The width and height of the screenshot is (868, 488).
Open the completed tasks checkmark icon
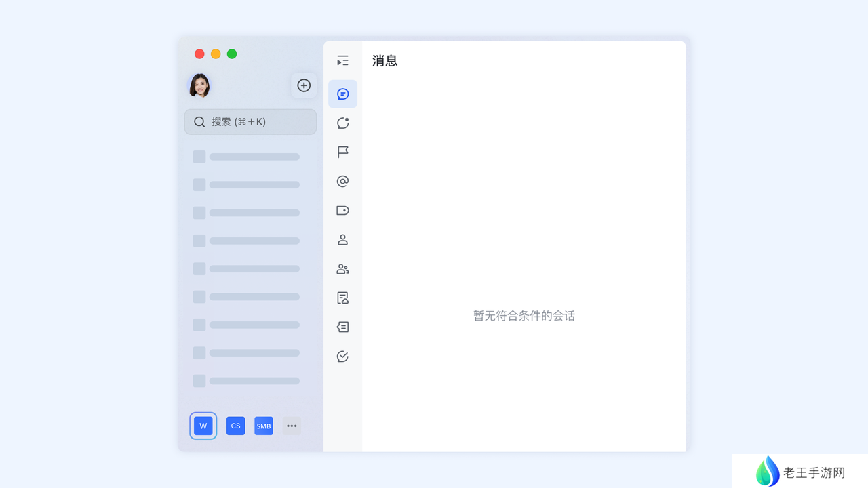[x=342, y=357]
